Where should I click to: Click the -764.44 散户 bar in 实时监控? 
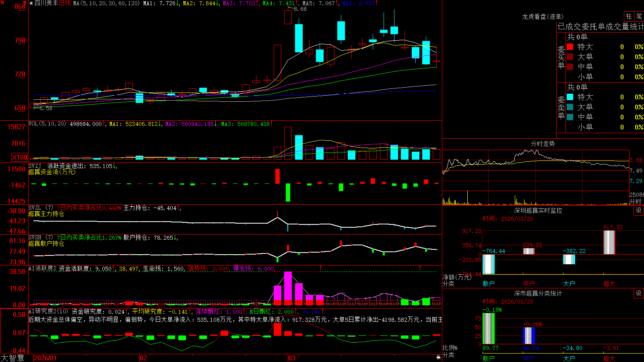tap(489, 264)
